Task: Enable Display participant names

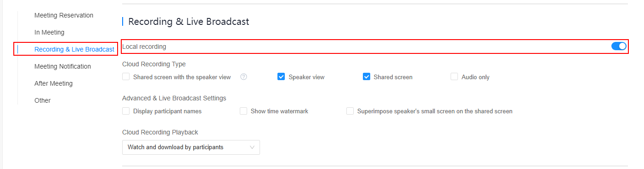Action: point(126,111)
